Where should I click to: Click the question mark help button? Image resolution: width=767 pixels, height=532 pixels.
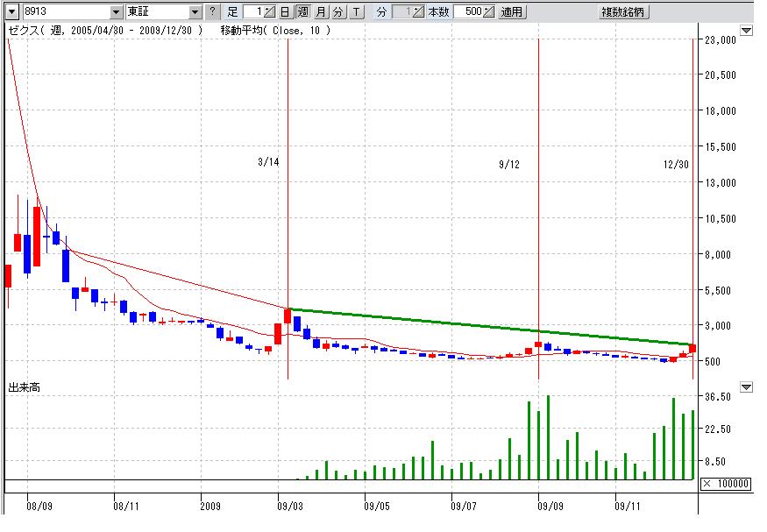coord(212,12)
